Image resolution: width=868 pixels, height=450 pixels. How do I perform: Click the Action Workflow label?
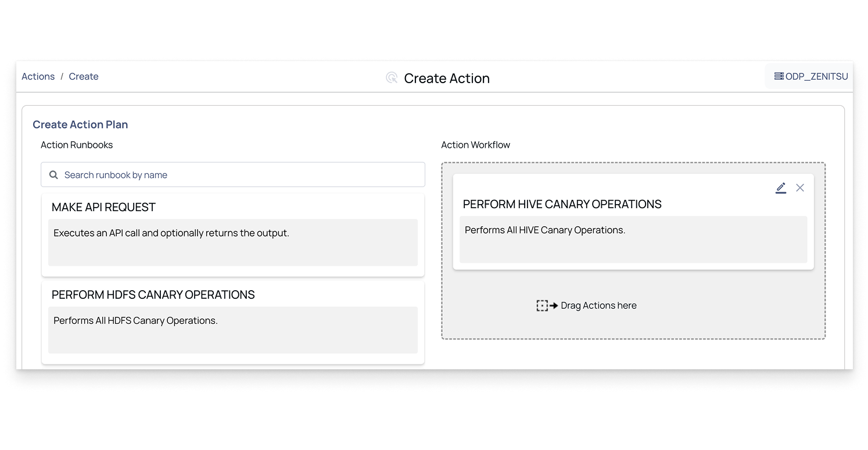[x=475, y=145]
